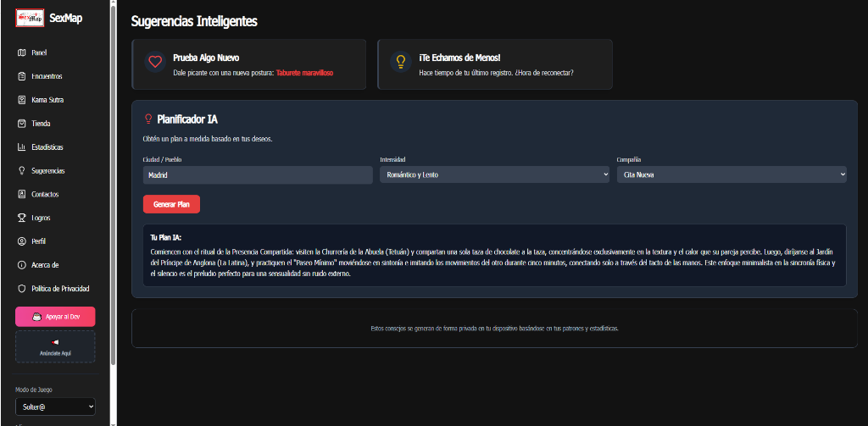The width and height of the screenshot is (868, 426).
Task: Click the trophy icon for Logros
Action: click(x=21, y=218)
